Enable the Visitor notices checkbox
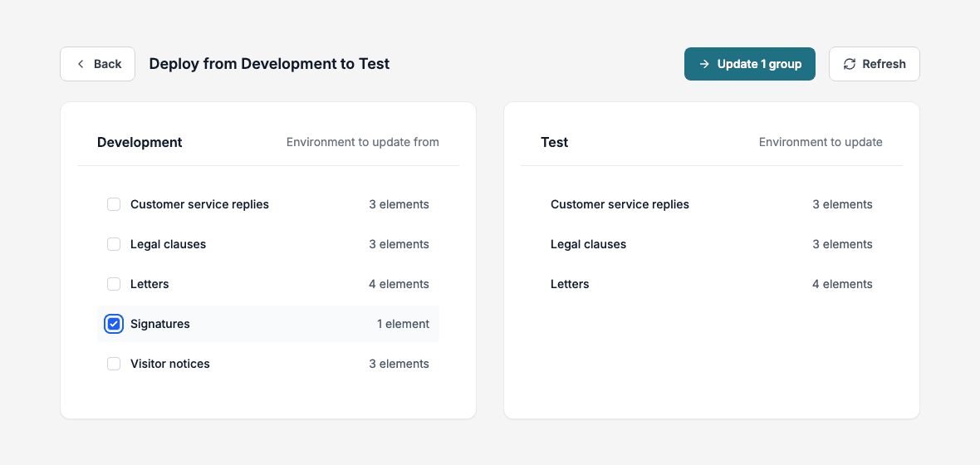The height and width of the screenshot is (465, 980). pos(114,364)
